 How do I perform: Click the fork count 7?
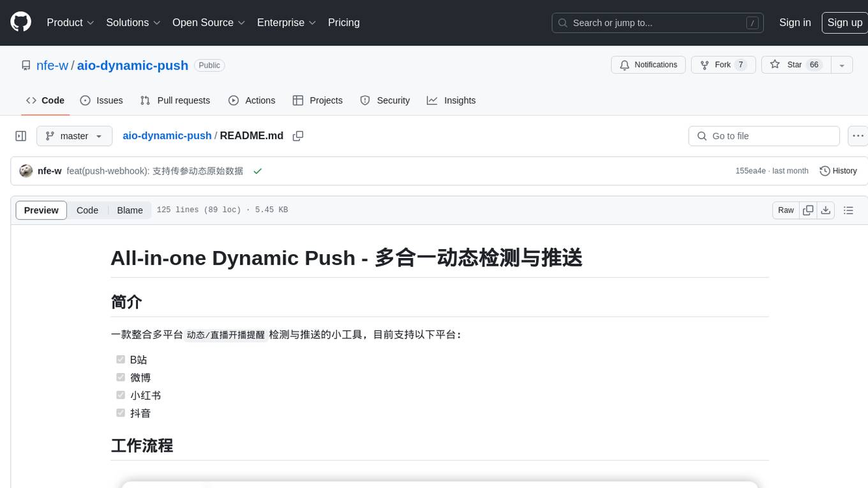coord(740,65)
